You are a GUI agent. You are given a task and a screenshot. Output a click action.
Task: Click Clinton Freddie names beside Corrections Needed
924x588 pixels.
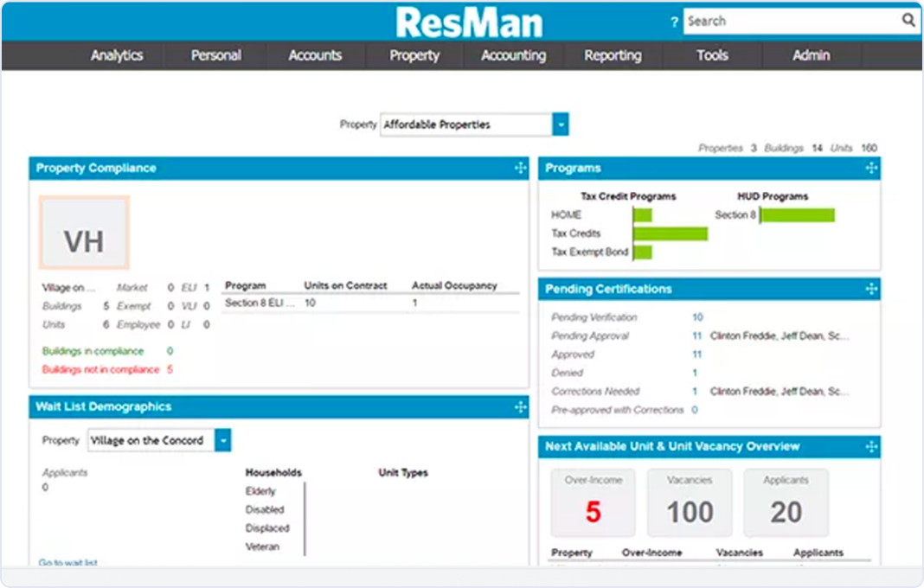(x=780, y=391)
